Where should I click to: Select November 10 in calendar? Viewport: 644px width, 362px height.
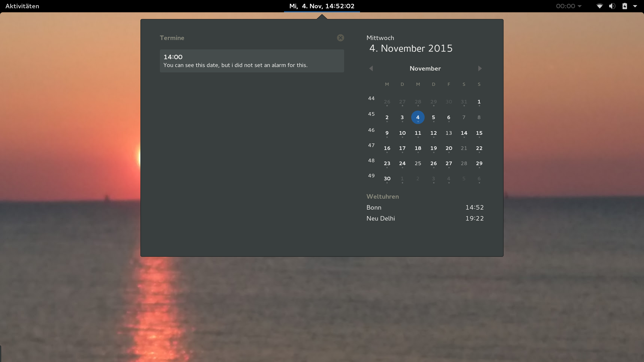coord(402,133)
